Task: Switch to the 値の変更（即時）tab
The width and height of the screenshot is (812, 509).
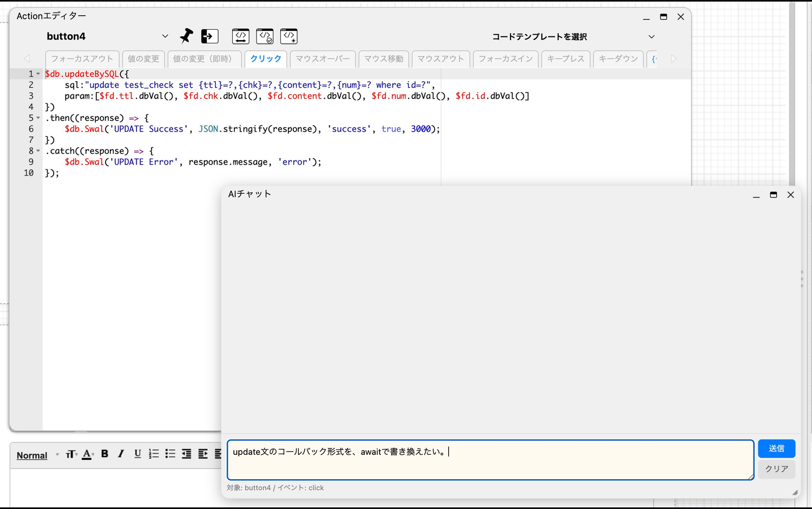Action: (205, 59)
